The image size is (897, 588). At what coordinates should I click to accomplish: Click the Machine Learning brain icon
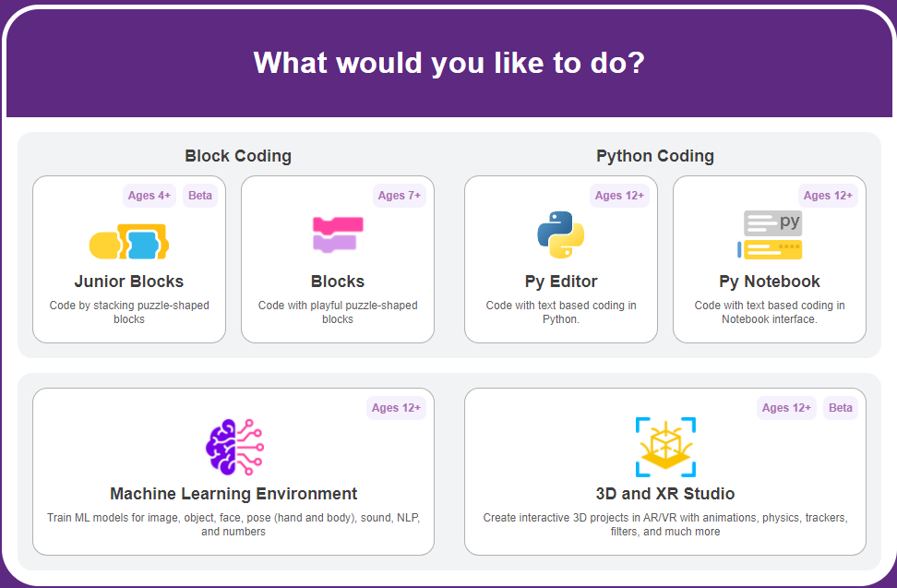234,447
